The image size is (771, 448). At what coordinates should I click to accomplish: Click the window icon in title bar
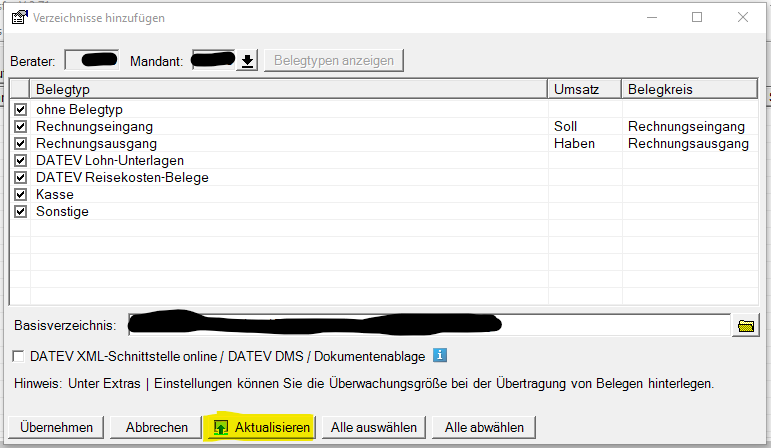click(17, 17)
